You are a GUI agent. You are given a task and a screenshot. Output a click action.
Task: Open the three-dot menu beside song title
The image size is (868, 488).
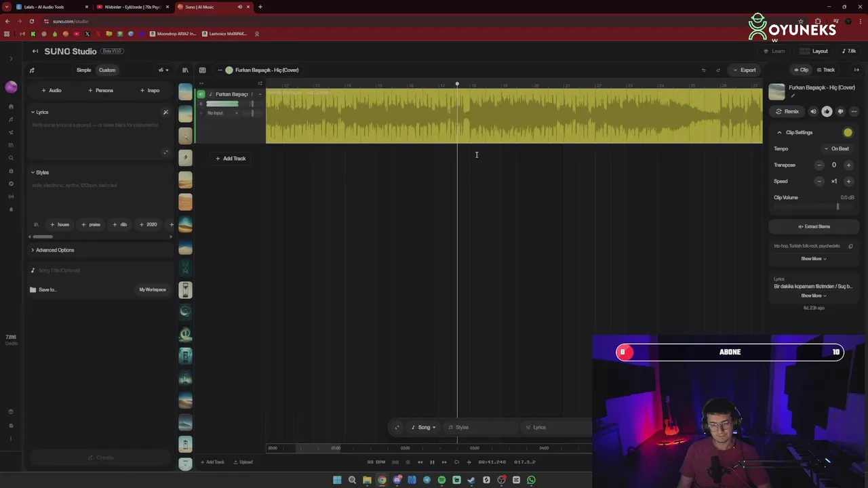[x=220, y=70]
